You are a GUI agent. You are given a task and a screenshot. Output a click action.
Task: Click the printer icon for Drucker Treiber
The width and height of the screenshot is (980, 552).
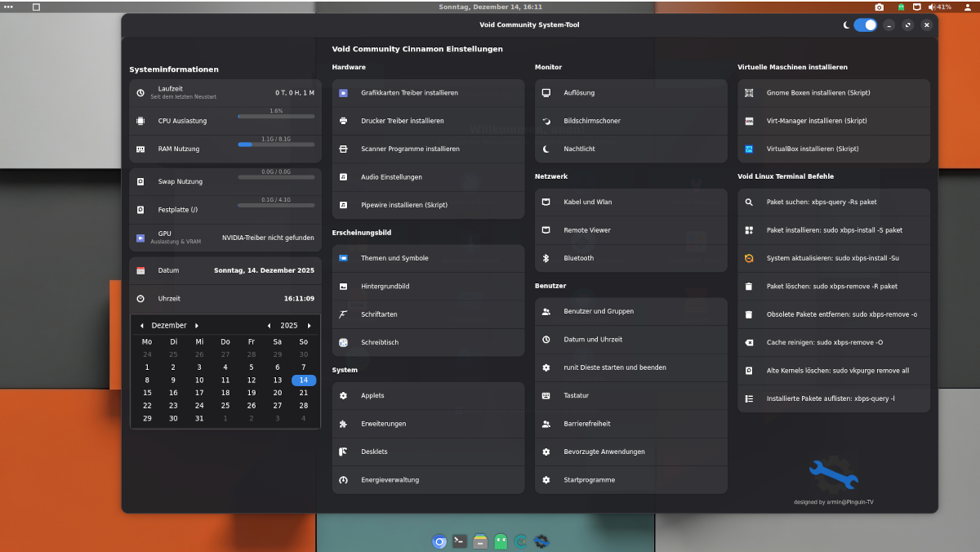(344, 121)
